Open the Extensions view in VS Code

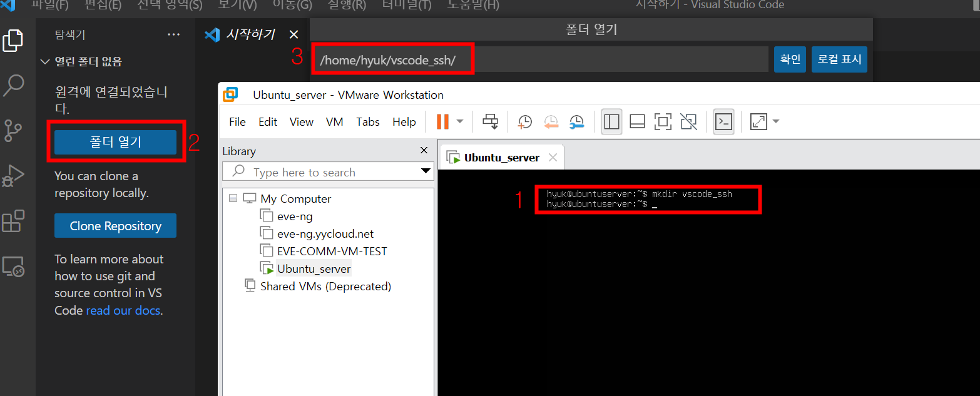14,221
